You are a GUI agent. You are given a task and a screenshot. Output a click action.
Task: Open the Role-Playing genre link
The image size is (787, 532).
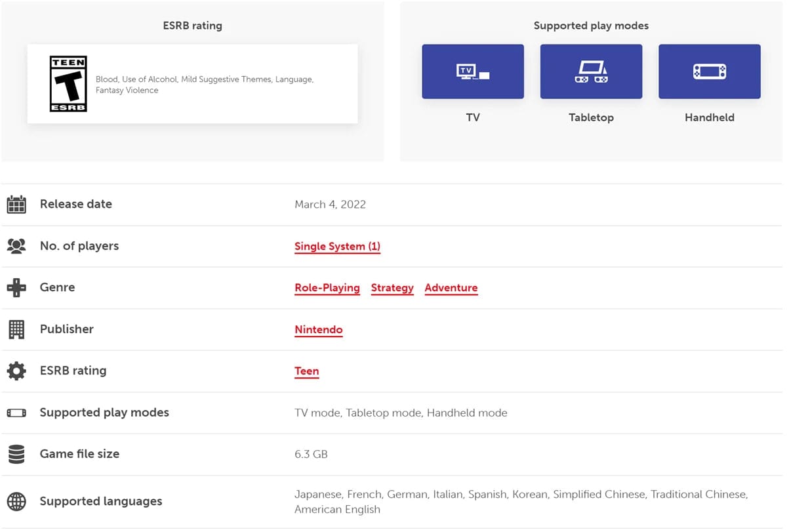pyautogui.click(x=327, y=288)
